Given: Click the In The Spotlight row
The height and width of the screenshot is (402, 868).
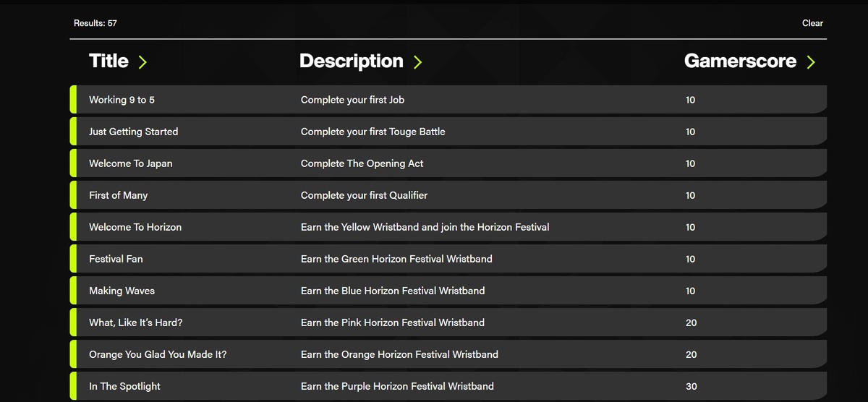Looking at the screenshot, I should [124, 386].
